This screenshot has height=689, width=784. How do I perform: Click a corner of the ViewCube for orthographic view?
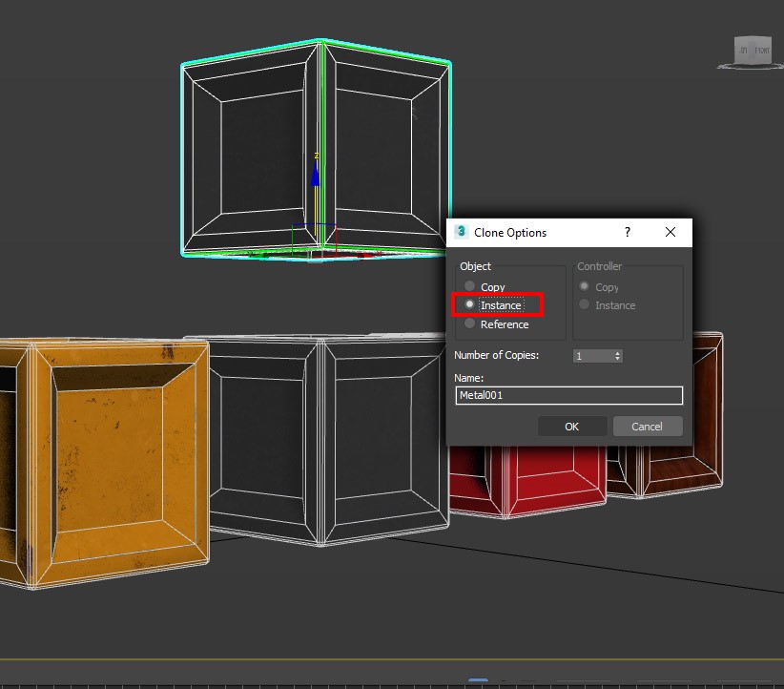point(771,38)
